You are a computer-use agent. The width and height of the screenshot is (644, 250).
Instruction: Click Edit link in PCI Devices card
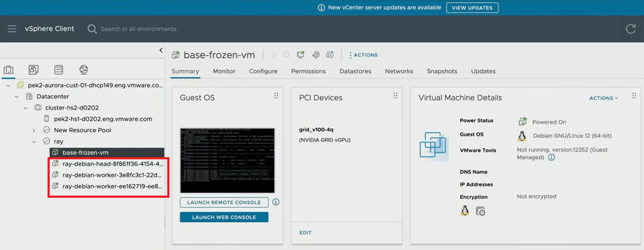tap(306, 233)
